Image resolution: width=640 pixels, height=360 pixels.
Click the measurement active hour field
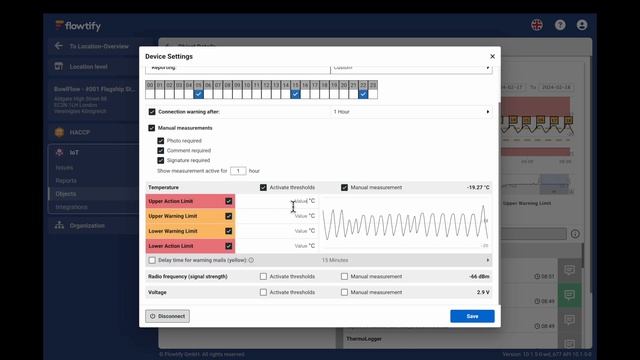point(238,171)
